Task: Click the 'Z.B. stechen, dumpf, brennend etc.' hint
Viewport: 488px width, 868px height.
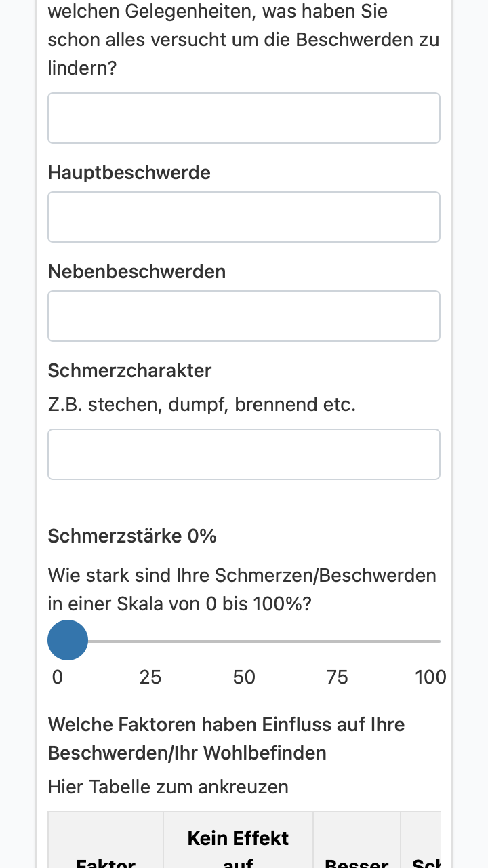Action: (202, 405)
